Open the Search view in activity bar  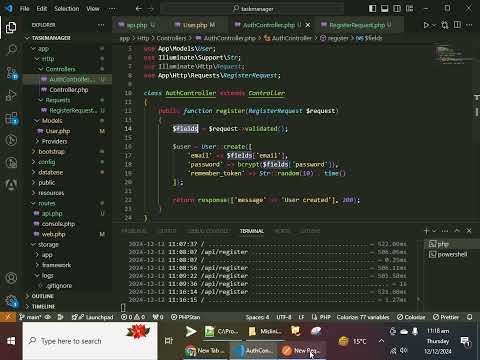tap(12, 50)
